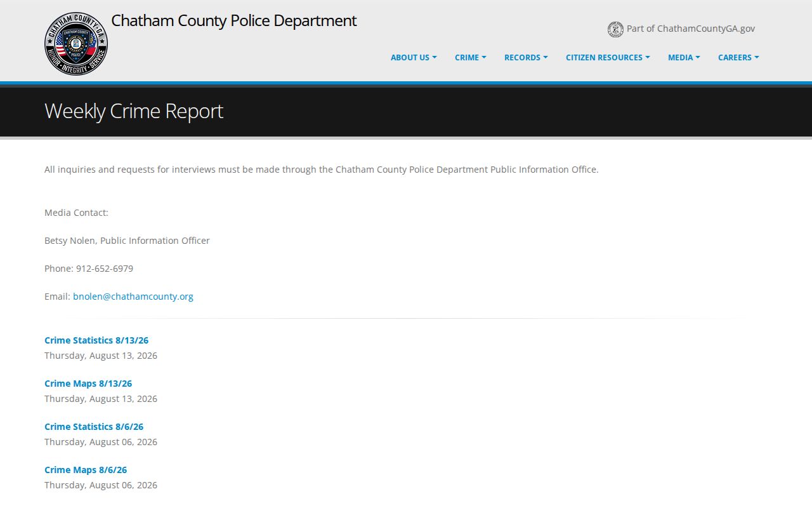This screenshot has width=812, height=508.
Task: Click the Chatham County Police badge logo
Action: coord(76,44)
